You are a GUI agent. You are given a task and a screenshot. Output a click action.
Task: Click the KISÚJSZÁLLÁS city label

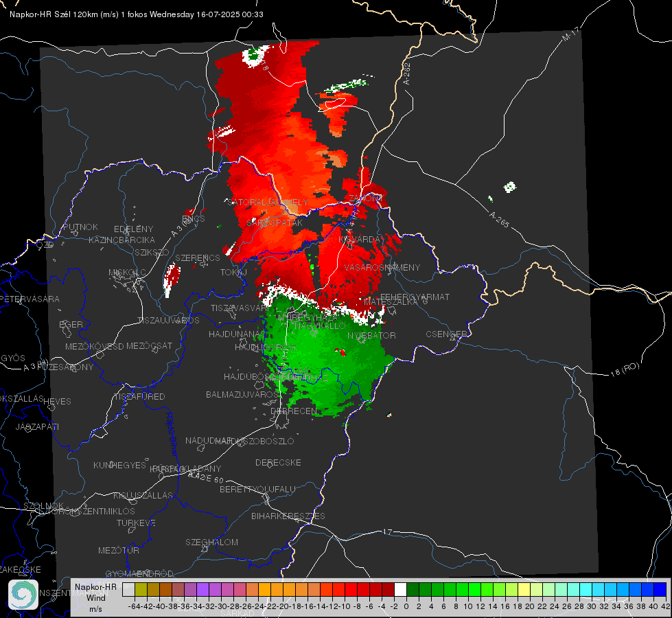(x=143, y=496)
